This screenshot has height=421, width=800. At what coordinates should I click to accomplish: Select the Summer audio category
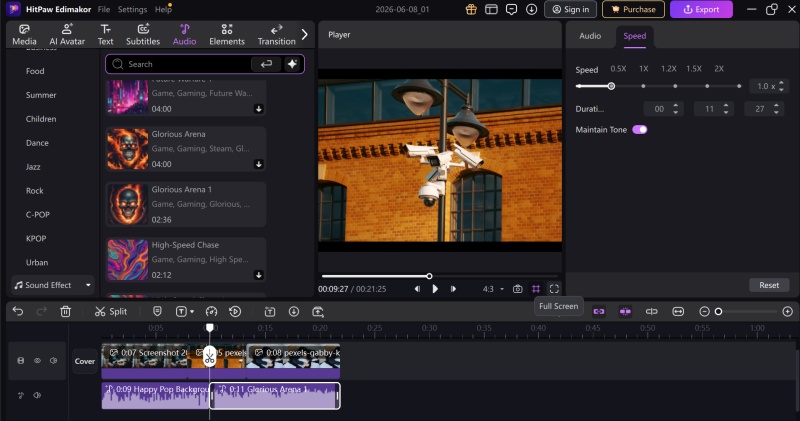[x=41, y=95]
